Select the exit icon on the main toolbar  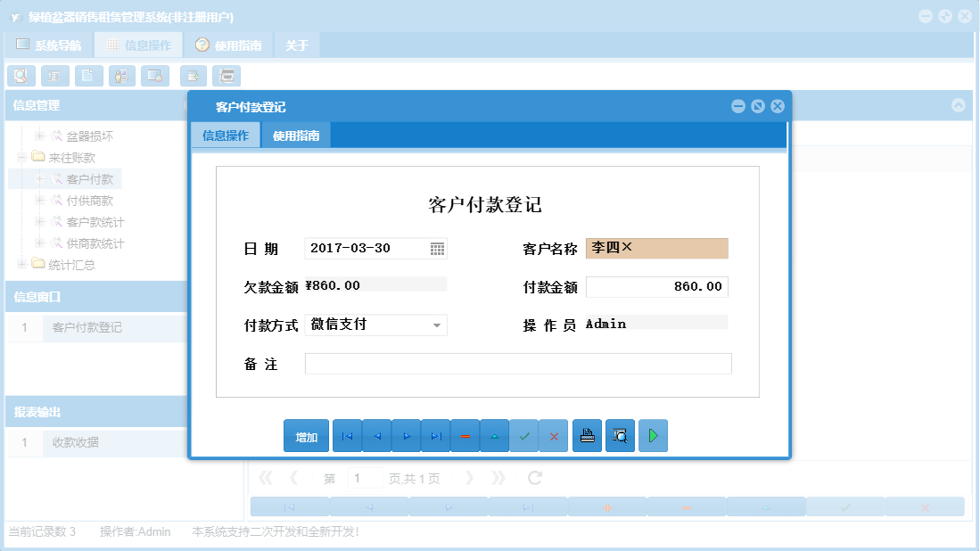point(193,76)
